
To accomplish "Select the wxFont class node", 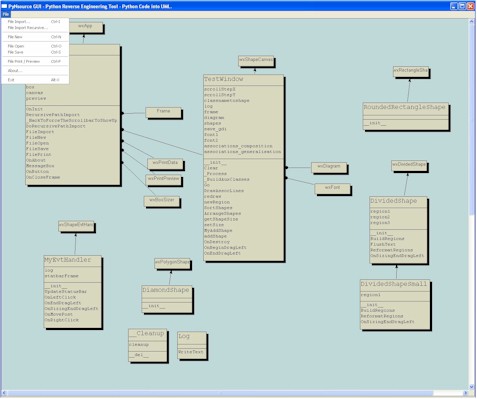I will (332, 189).
